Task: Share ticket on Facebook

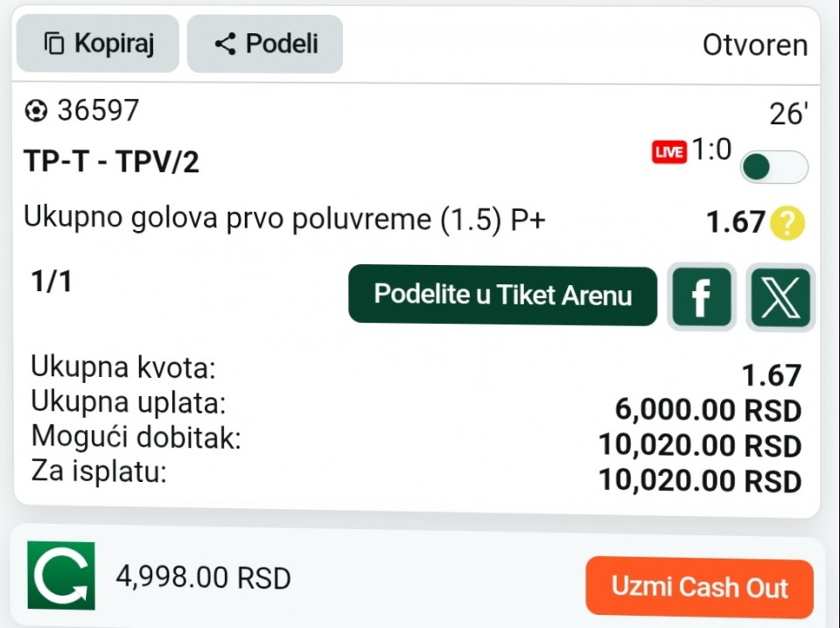Action: pyautogui.click(x=701, y=297)
